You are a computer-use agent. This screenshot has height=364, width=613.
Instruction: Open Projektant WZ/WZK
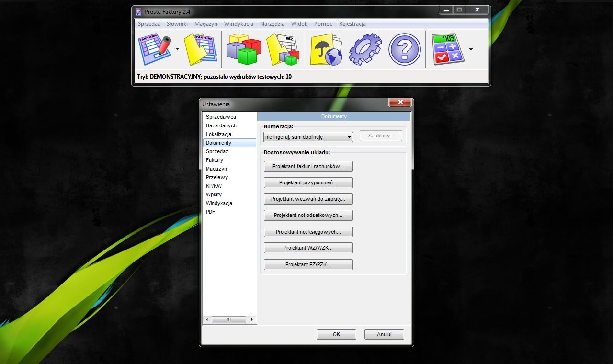308,248
